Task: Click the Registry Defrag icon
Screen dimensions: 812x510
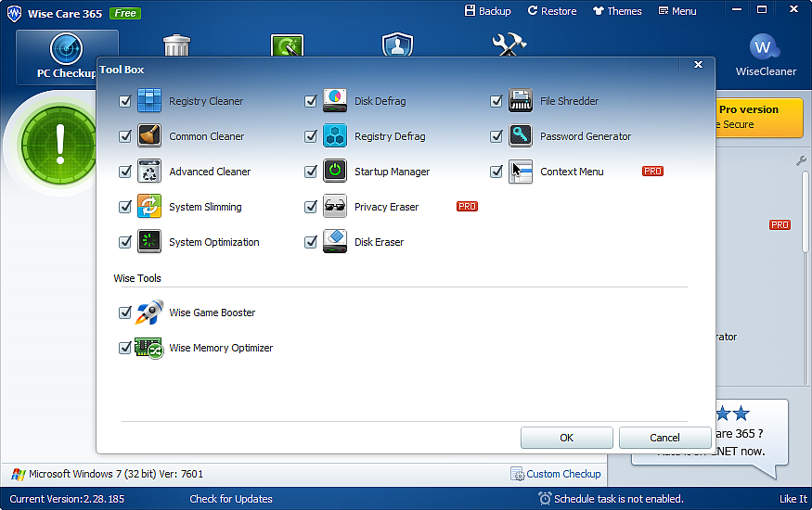Action: tap(335, 136)
